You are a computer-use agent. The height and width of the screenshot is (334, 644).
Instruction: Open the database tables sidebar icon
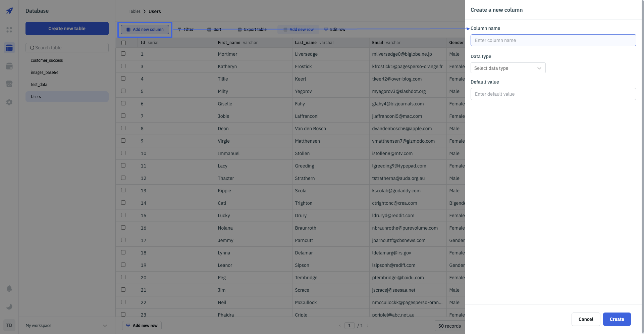[x=9, y=48]
